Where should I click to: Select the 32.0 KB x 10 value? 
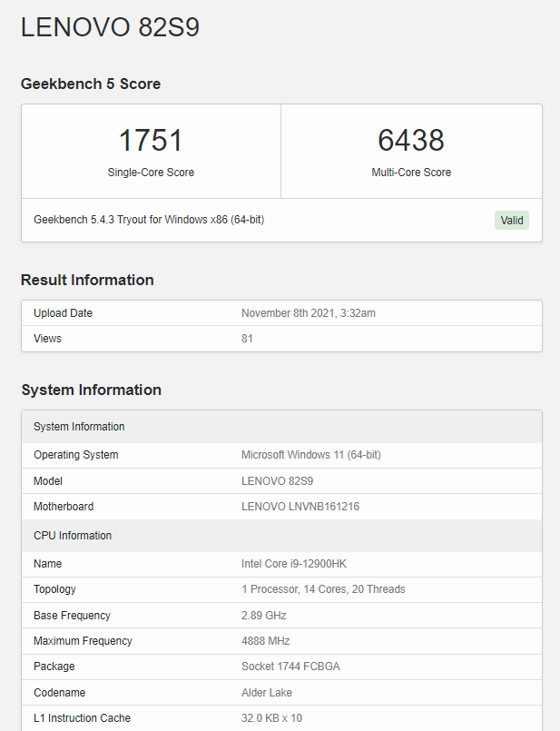coord(272,718)
